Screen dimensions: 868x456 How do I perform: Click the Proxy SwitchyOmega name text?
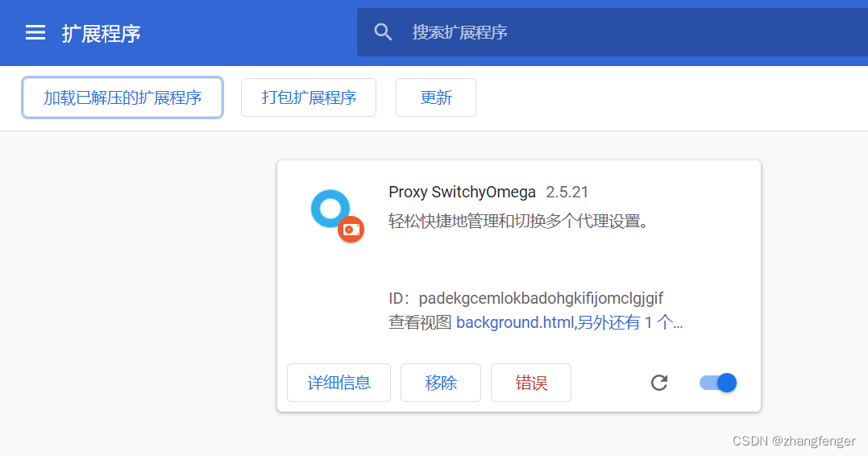point(462,192)
